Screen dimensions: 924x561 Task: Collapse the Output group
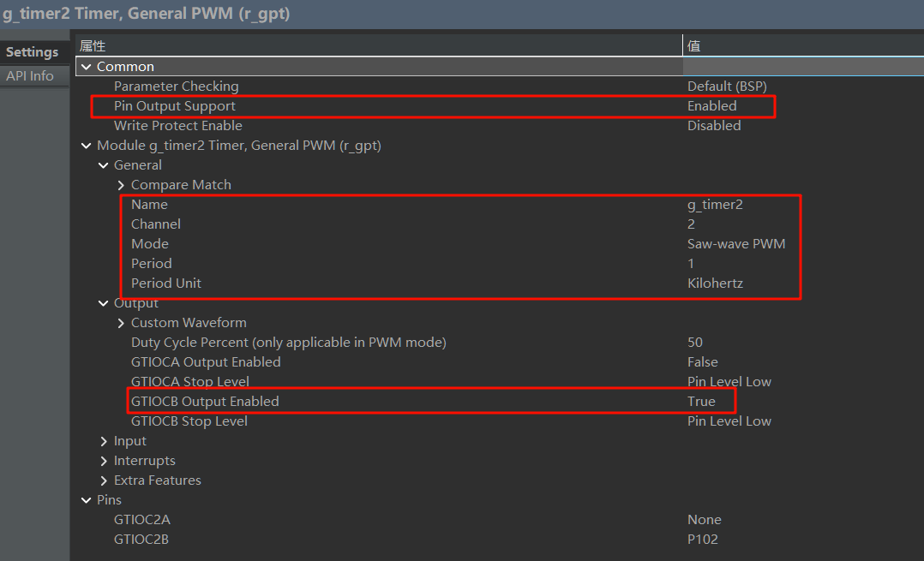103,303
